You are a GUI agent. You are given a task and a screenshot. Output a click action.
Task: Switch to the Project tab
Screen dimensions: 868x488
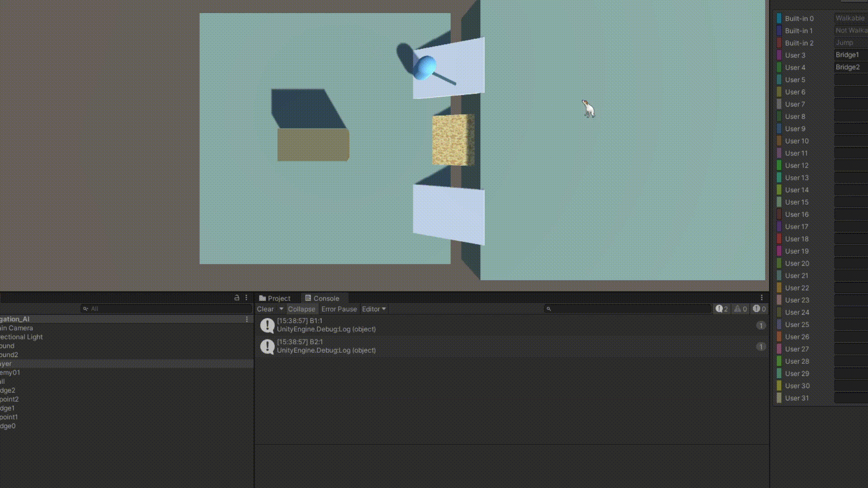point(274,298)
